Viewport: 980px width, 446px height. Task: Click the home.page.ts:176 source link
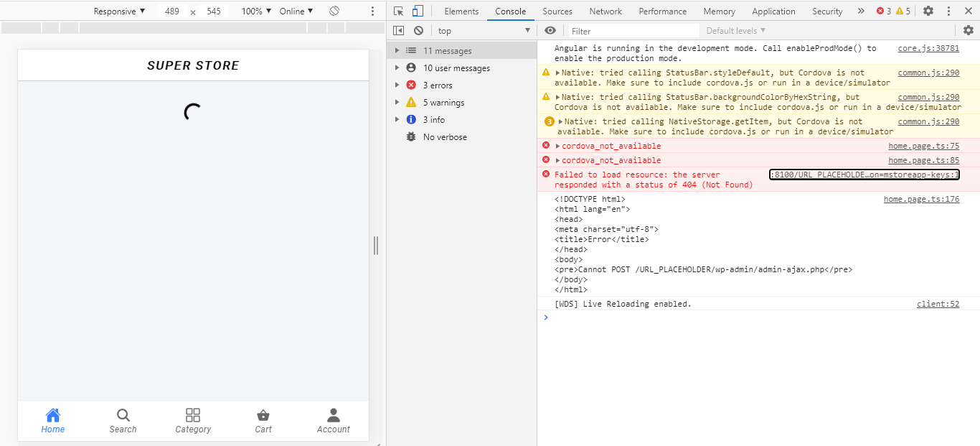coord(921,199)
